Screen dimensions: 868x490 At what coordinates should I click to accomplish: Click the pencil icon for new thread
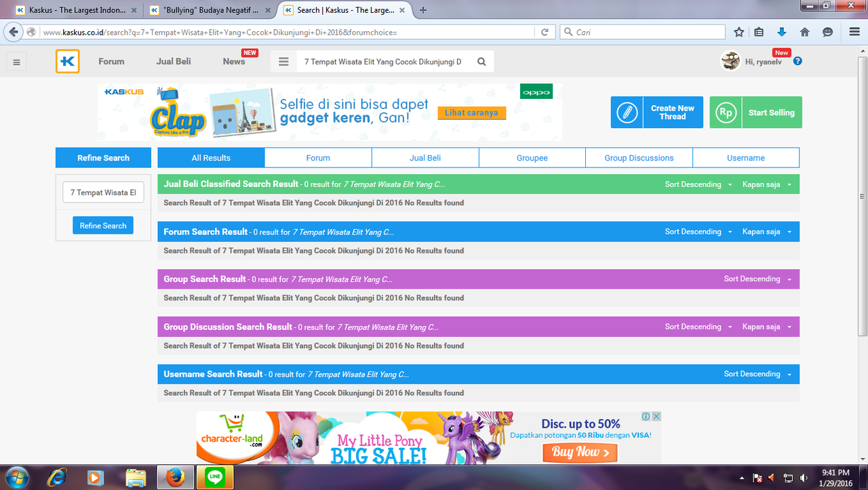pos(627,113)
